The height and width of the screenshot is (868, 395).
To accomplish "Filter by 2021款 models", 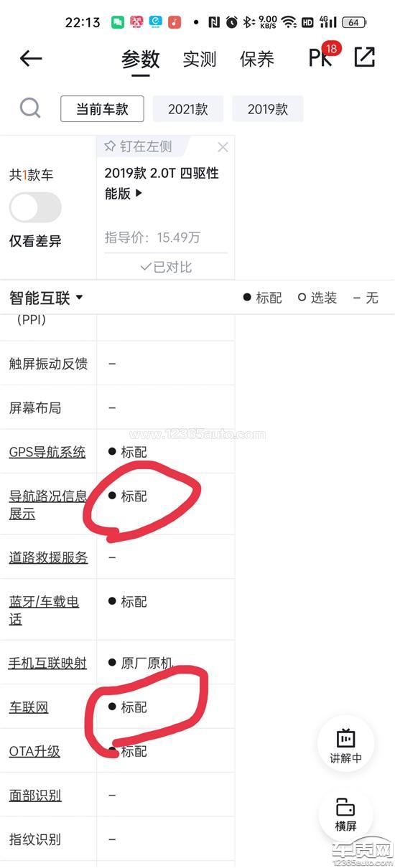I will pyautogui.click(x=188, y=109).
